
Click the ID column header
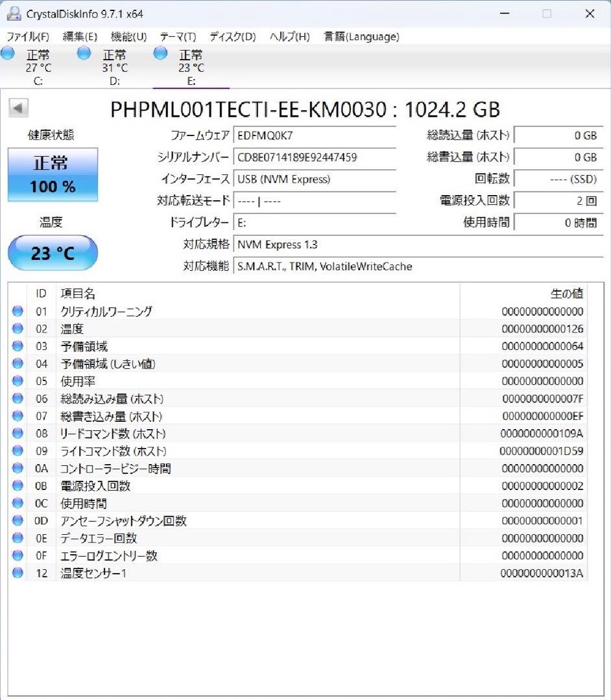[x=41, y=294]
